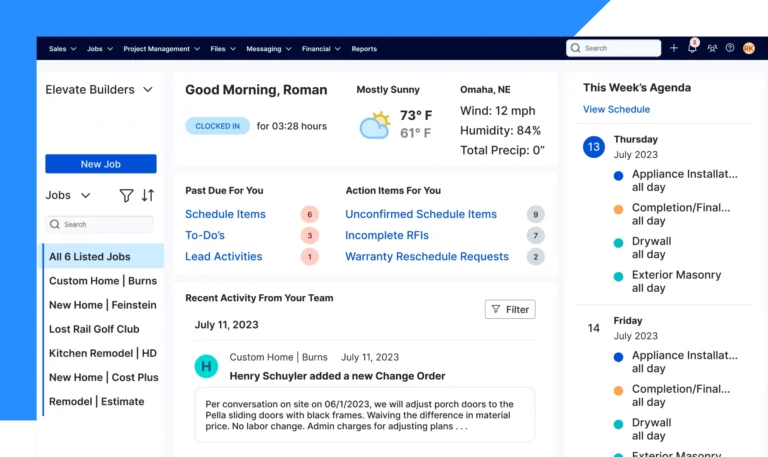Open the help question mark icon
768x457 pixels.
click(730, 48)
